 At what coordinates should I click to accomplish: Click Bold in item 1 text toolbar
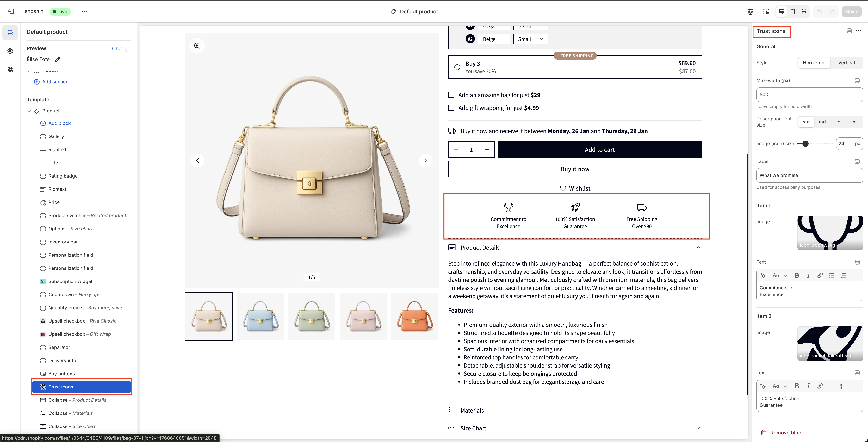pos(797,275)
